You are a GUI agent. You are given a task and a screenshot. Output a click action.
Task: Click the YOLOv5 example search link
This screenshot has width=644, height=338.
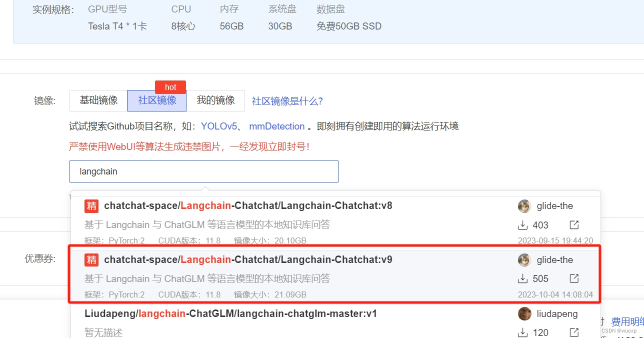pos(219,126)
